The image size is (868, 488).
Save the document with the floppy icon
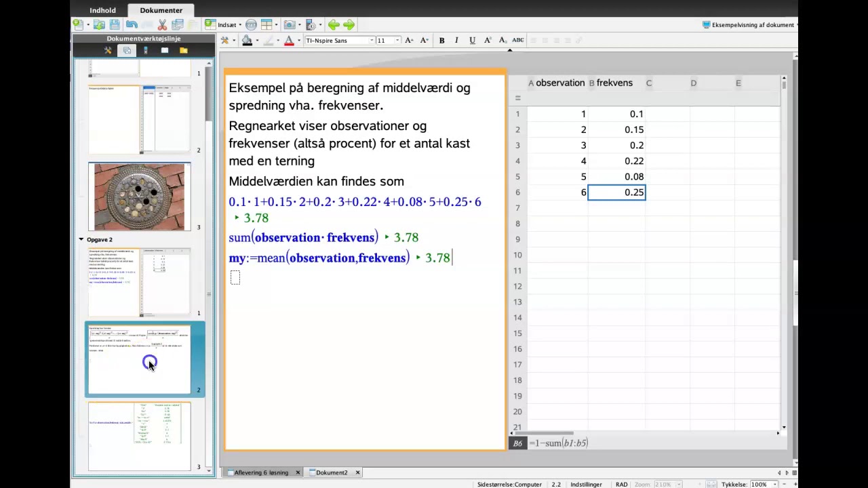pos(115,24)
